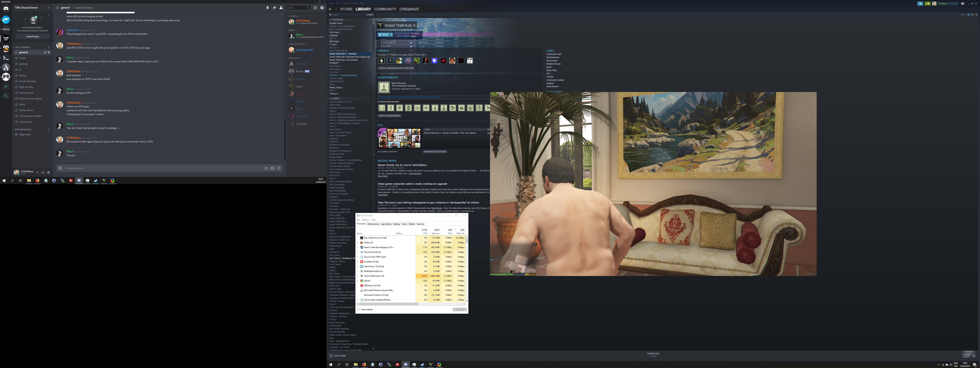Expand the Firefox (9) process group
This screenshot has width=980, height=368.
point(358,243)
